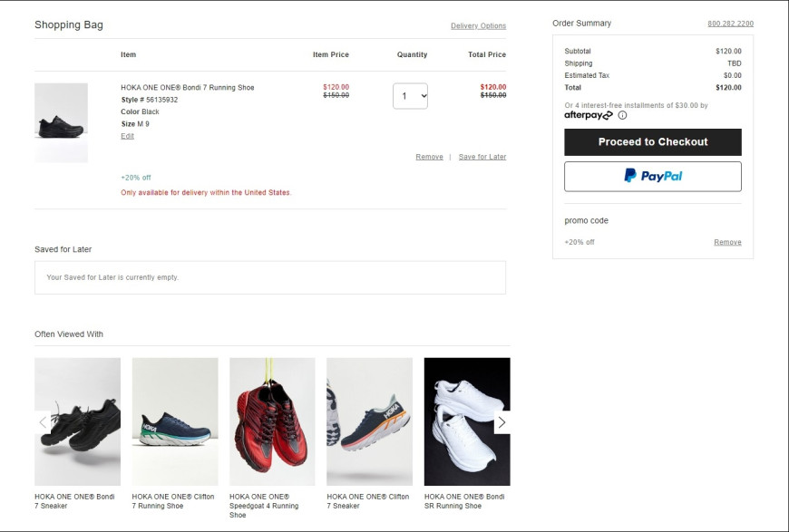This screenshot has height=532, width=789.
Task: Click the '+20% off' text under the item
Action: pos(136,178)
